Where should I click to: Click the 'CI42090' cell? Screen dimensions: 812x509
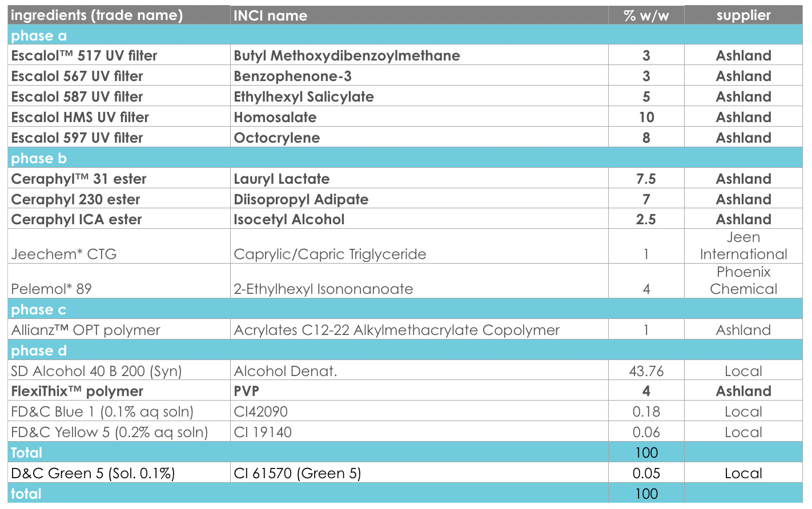pos(419,411)
